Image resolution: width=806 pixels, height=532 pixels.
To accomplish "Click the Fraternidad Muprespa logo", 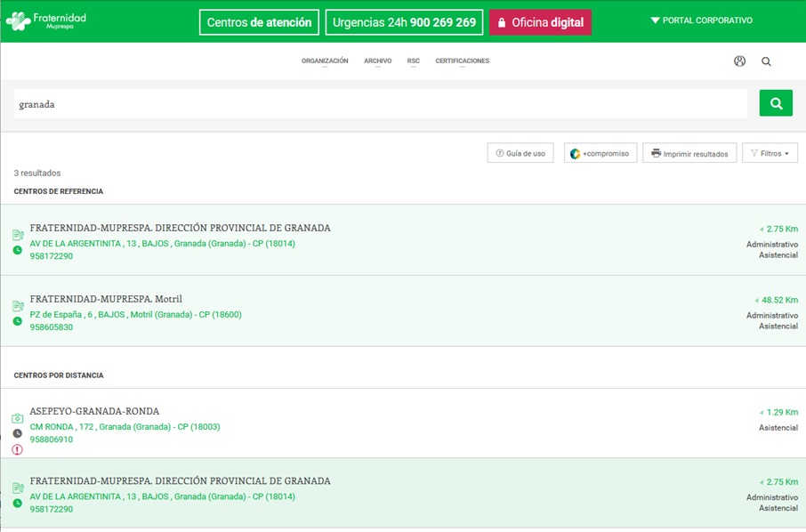I will point(46,21).
